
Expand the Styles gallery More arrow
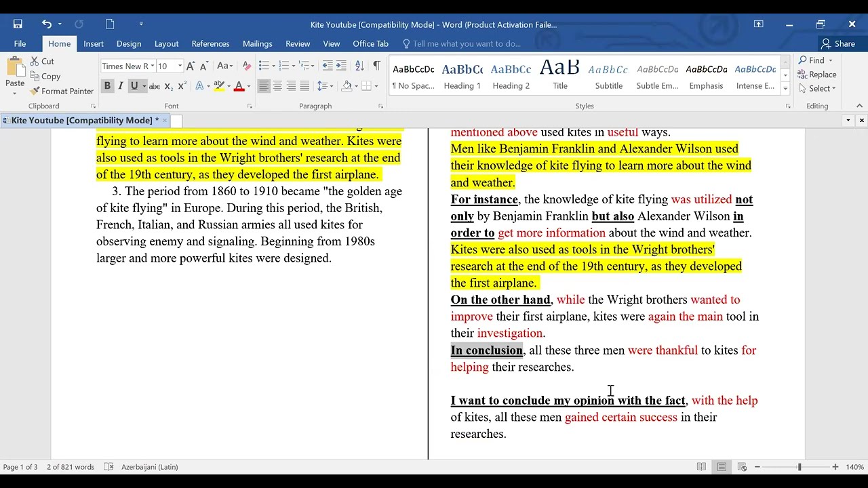785,89
